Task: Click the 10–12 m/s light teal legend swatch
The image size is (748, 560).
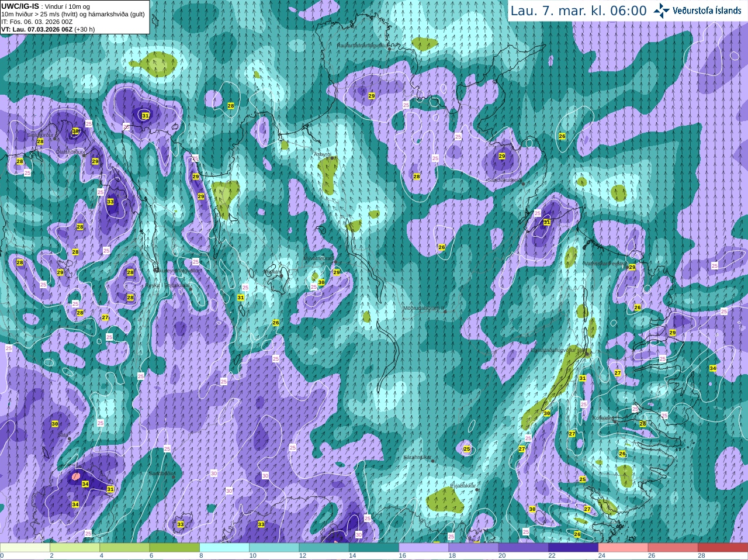Action: point(275,548)
